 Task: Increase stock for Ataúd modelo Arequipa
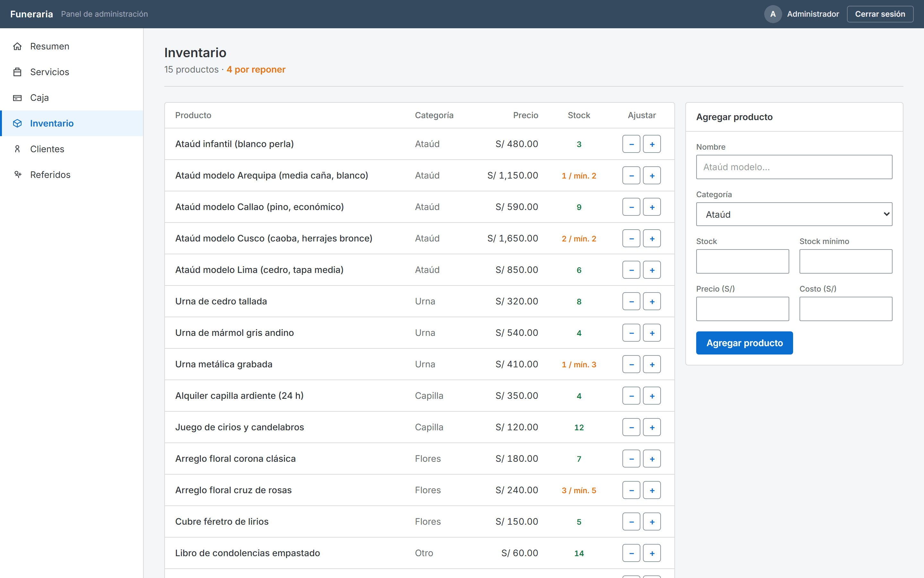[x=652, y=175]
